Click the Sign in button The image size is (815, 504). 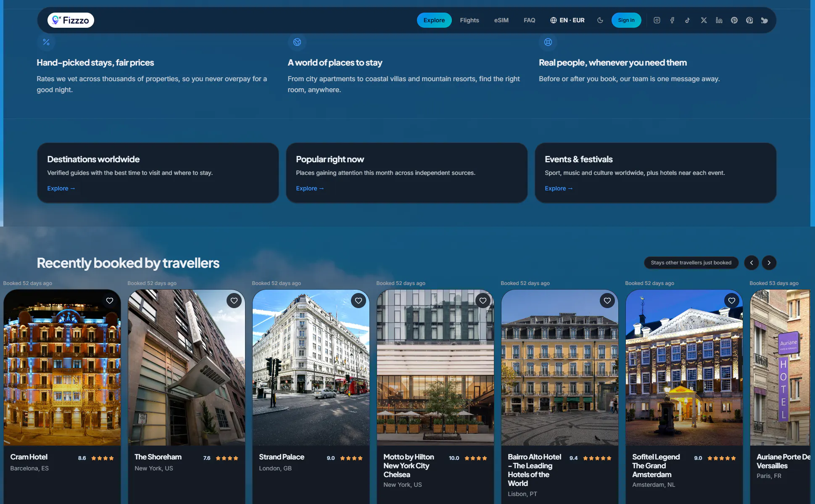(626, 20)
